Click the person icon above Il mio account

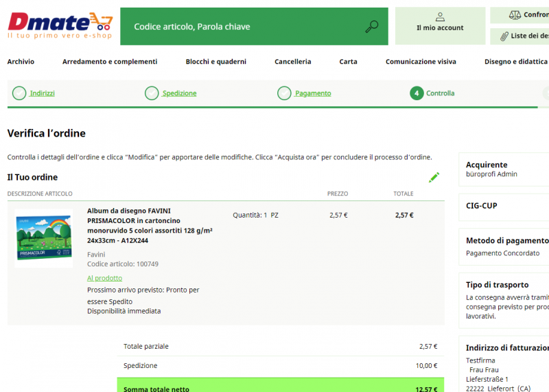tap(440, 16)
